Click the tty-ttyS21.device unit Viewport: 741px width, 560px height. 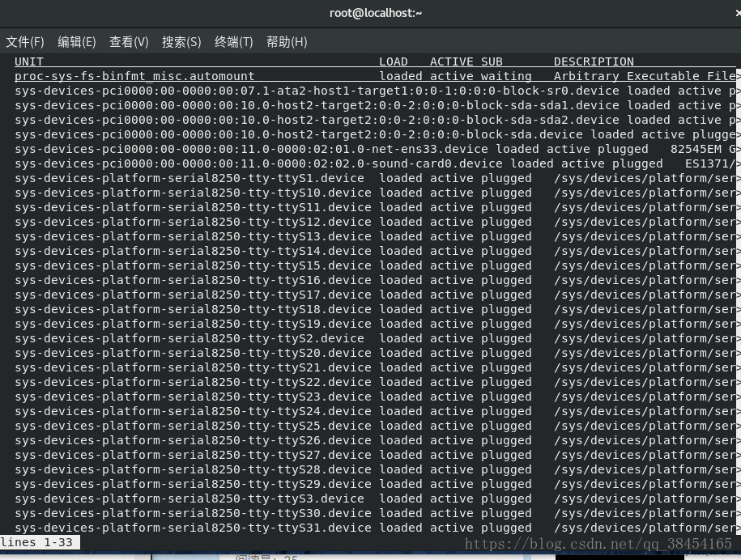193,368
